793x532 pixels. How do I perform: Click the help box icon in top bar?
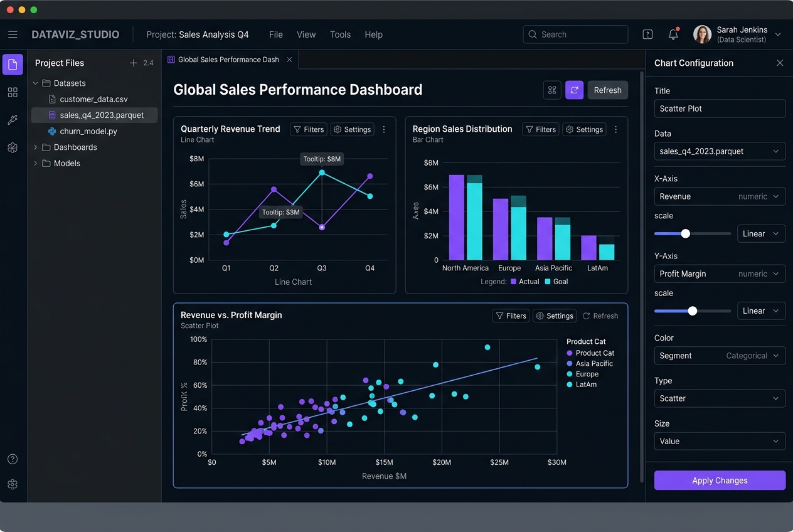(648, 35)
